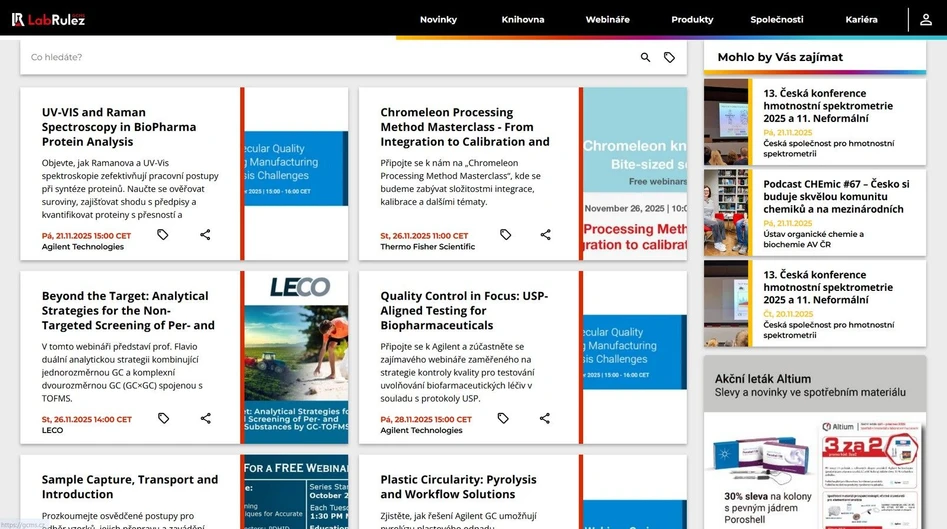Image resolution: width=947 pixels, height=529 pixels.
Task: Share the UV-VIS and Raman webinar
Action: (x=205, y=235)
